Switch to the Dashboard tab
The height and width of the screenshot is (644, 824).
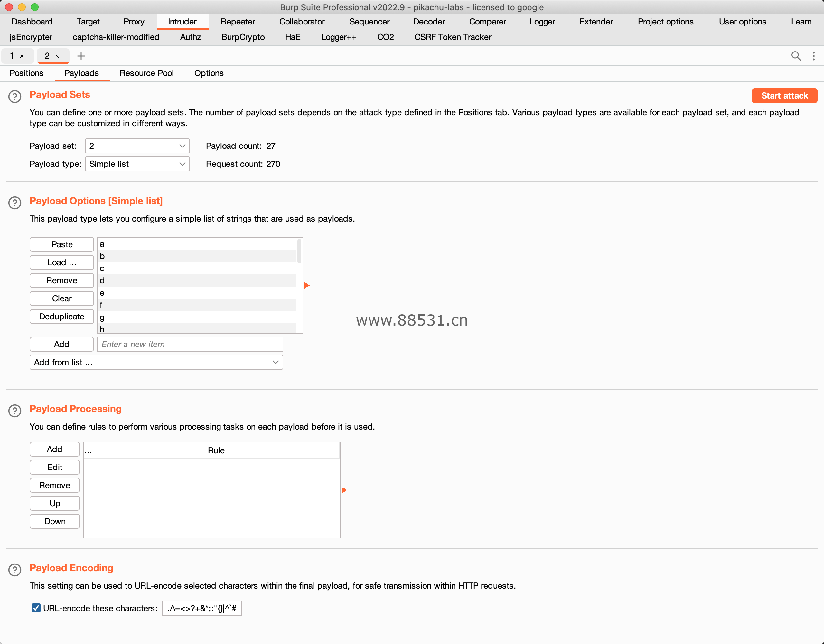32,22
